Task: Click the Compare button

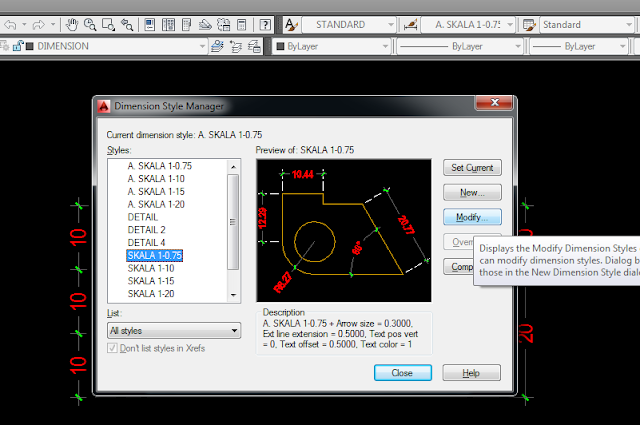Action: (459, 267)
